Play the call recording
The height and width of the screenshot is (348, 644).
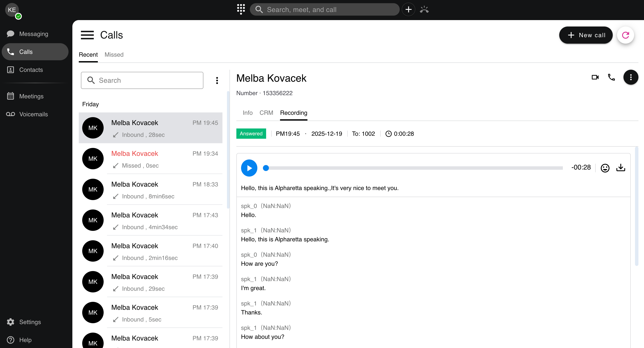[249, 168]
